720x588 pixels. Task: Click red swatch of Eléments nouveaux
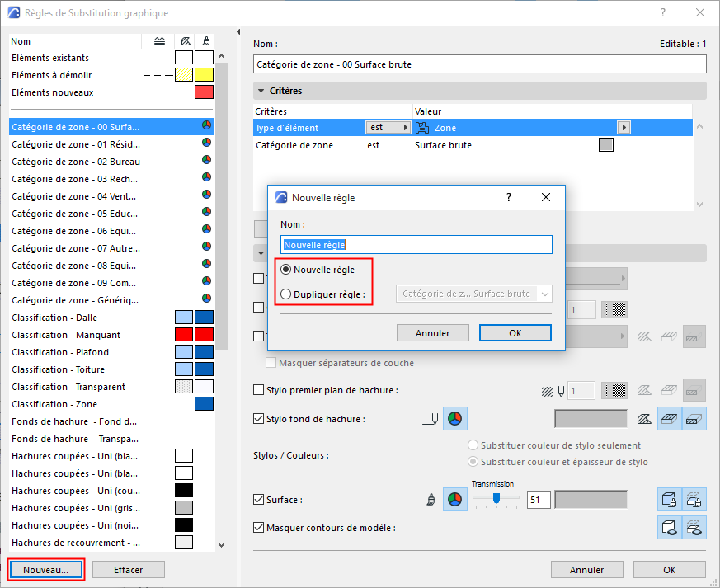tap(204, 92)
